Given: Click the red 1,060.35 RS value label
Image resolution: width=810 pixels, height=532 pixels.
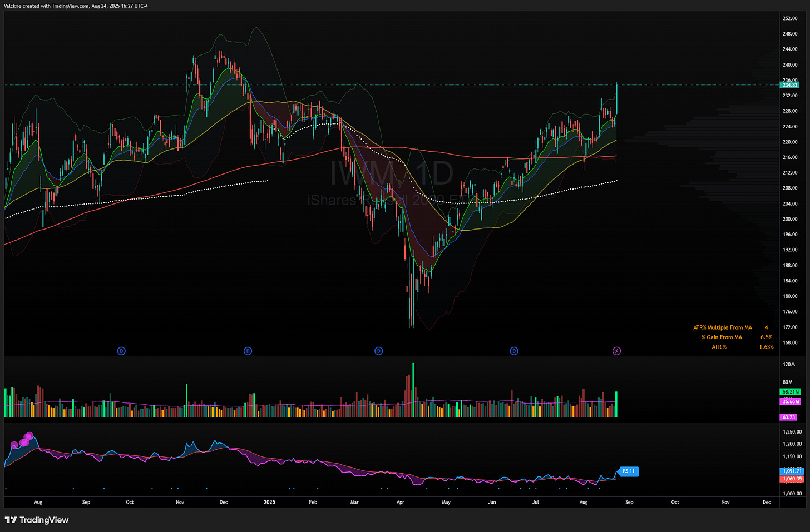Looking at the screenshot, I should coord(792,479).
